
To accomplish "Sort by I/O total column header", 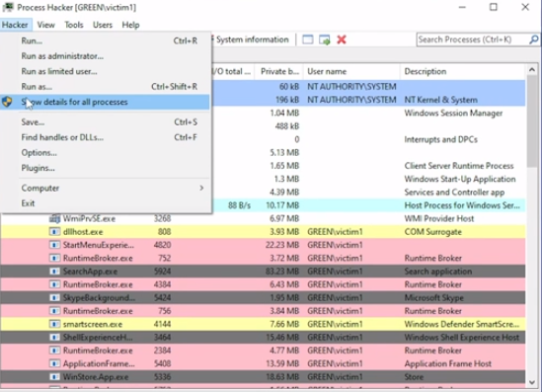I will [232, 71].
